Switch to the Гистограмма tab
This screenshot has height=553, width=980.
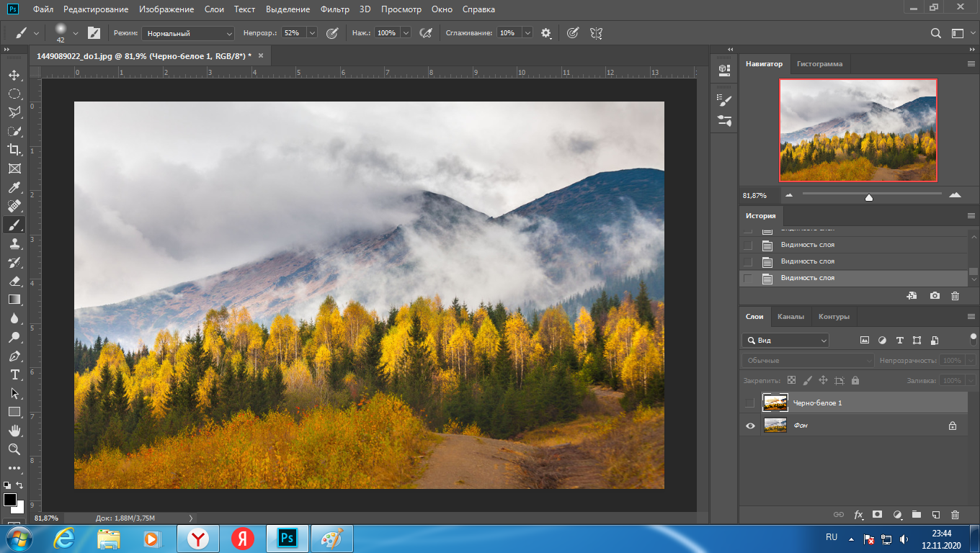point(819,64)
